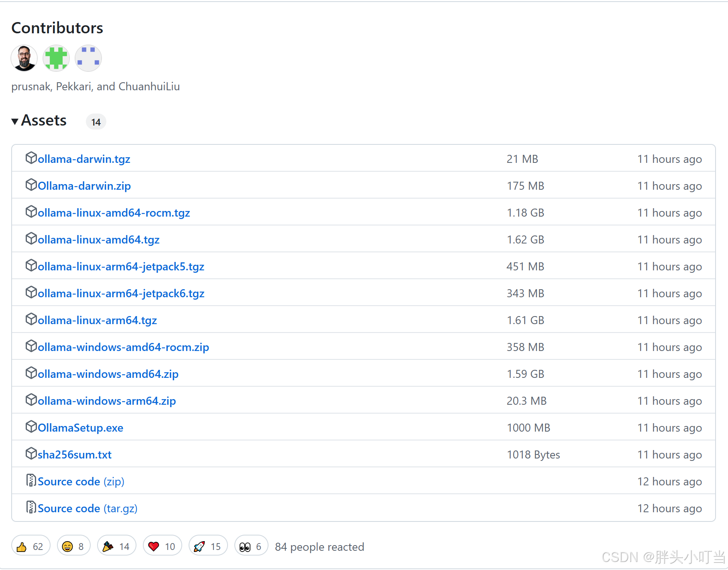The width and height of the screenshot is (728, 570).
Task: Download ollama-linux-amd64.tgz
Action: (99, 239)
